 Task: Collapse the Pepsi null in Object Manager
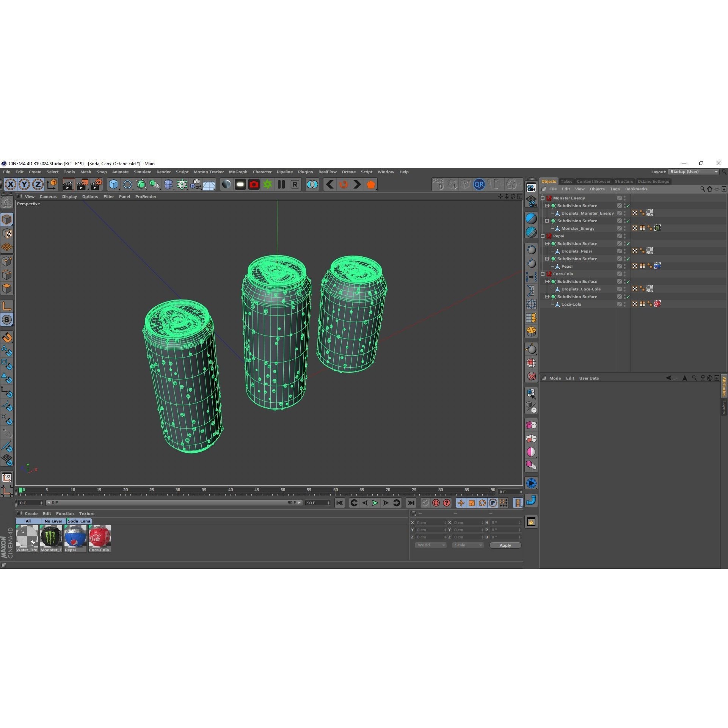click(543, 235)
